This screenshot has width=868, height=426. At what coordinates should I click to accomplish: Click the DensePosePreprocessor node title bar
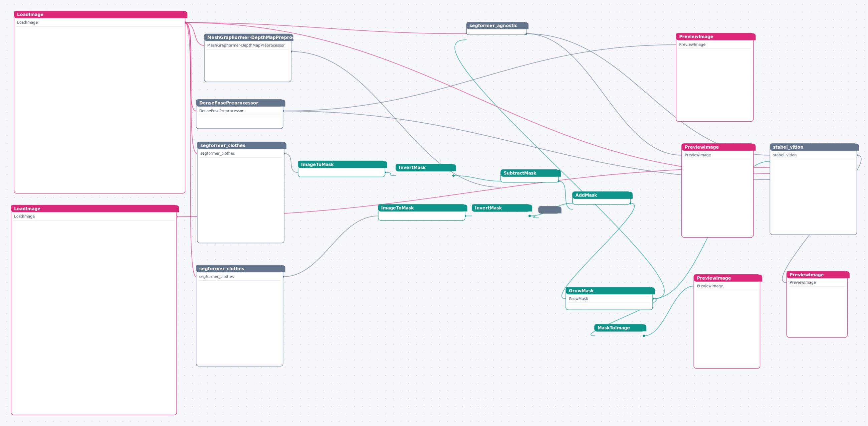pos(241,103)
